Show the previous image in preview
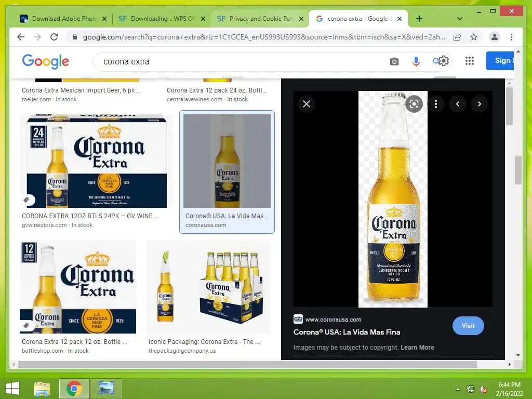The height and width of the screenshot is (399, 532). (x=458, y=104)
